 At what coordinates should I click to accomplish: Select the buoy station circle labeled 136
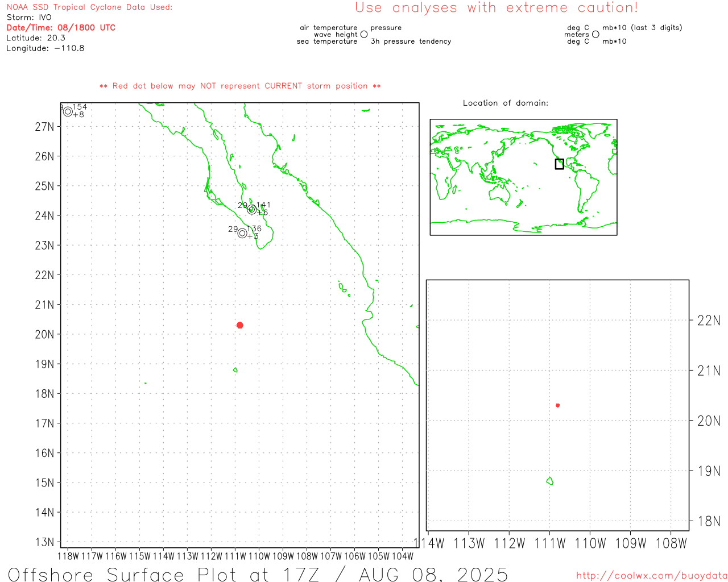[x=242, y=233]
